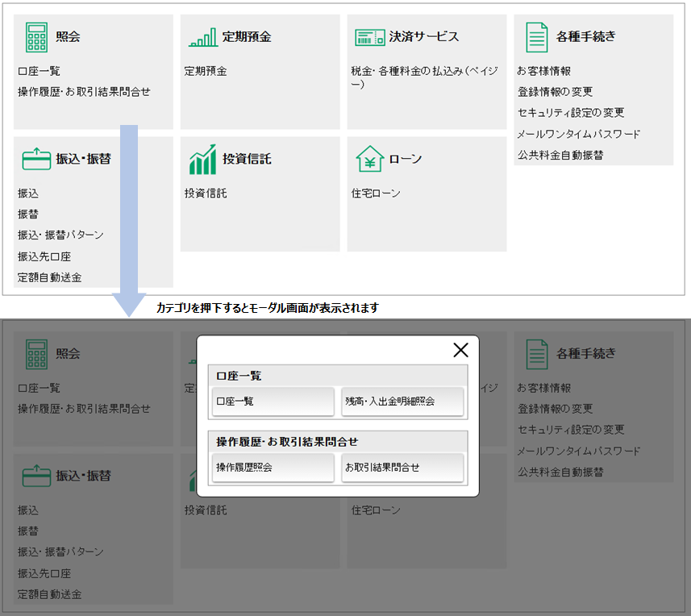Click dimmed 振込先口座 behind the modal
This screenshot has height=616, width=691.
44,573
